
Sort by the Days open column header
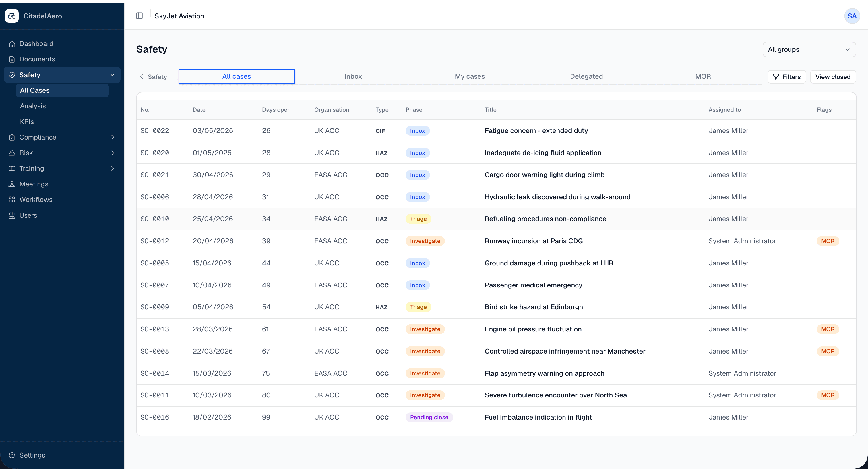click(276, 110)
